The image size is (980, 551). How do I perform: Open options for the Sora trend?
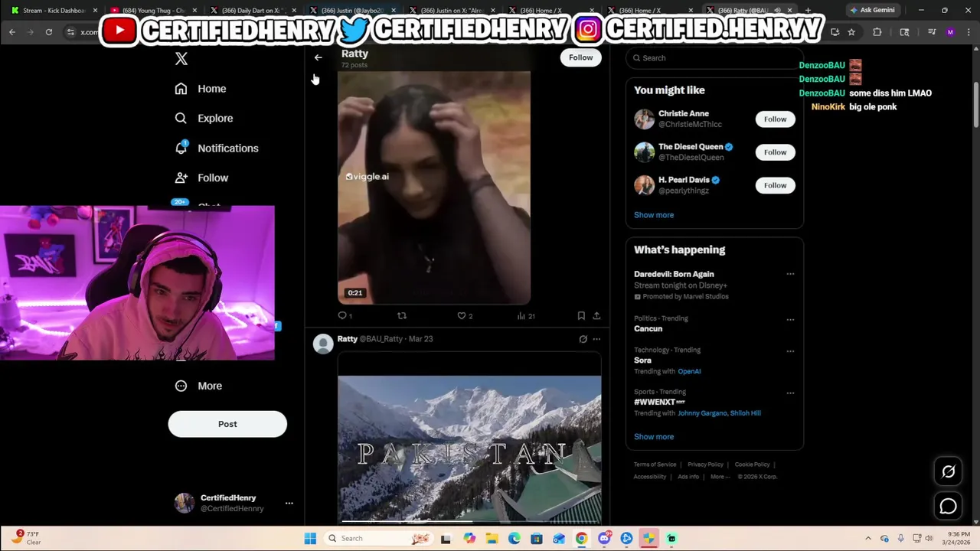(790, 351)
